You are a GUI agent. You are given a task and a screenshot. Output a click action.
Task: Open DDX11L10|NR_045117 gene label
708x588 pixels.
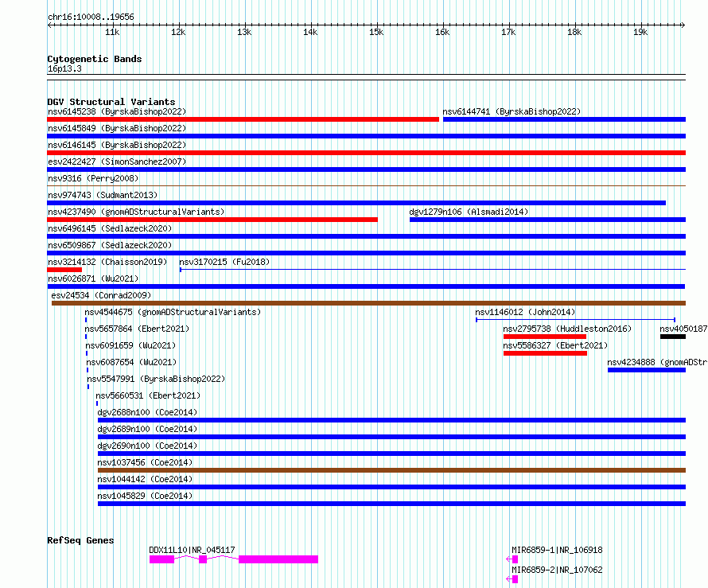[x=192, y=550]
